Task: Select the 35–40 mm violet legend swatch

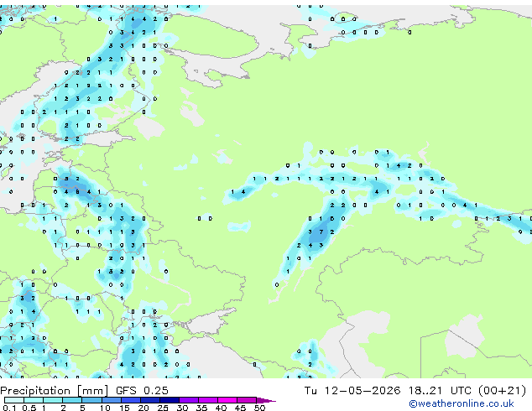Action: pos(208,400)
